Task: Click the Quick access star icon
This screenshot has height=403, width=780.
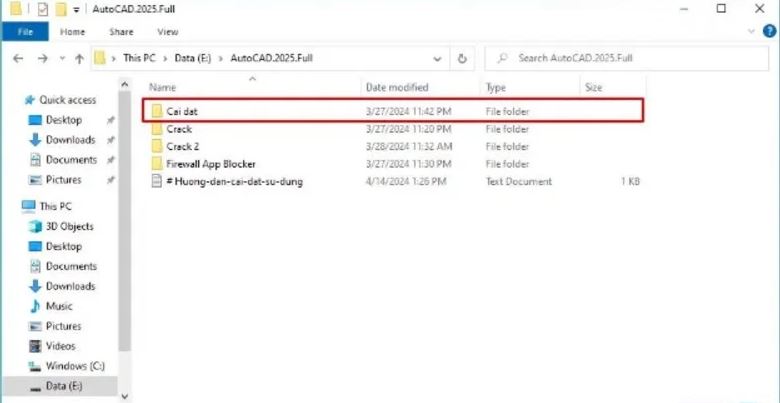Action: click(29, 100)
